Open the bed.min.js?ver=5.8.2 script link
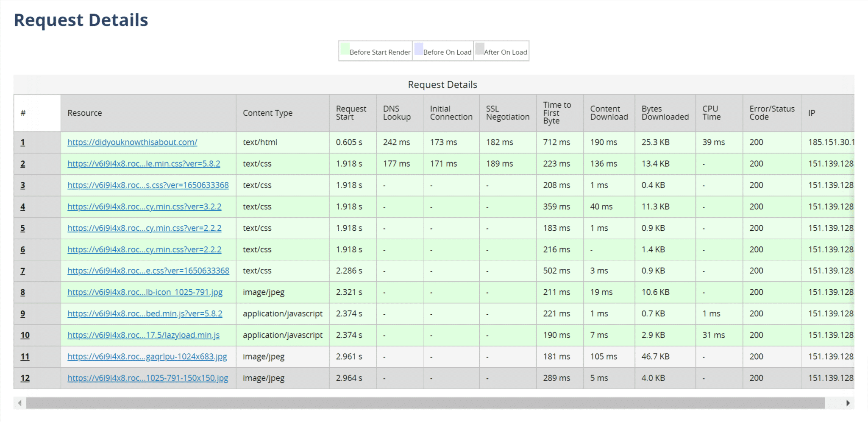868x422 pixels. click(x=144, y=313)
